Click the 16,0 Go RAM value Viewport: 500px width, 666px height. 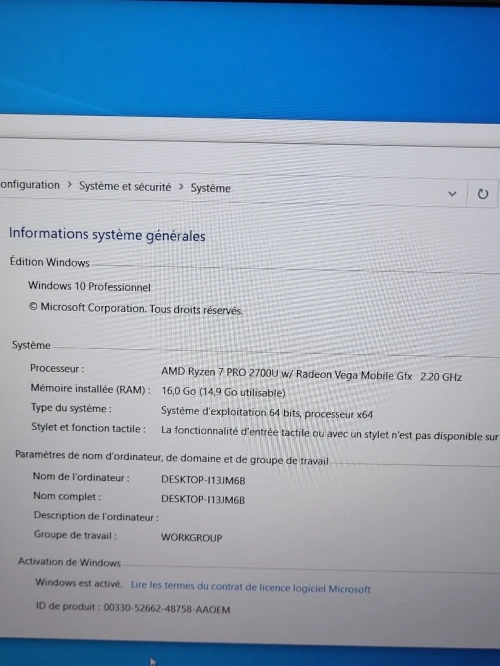pos(223,392)
